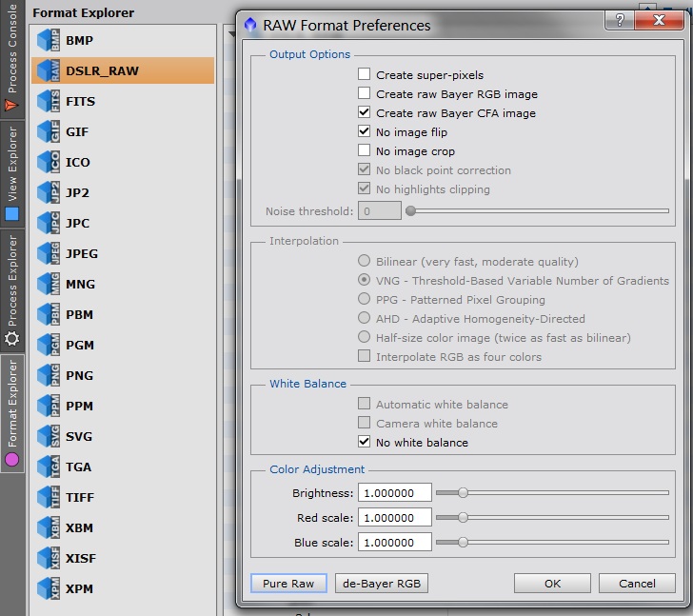Select the ICO format icon
Image resolution: width=693 pixels, height=616 pixels.
coord(49,162)
